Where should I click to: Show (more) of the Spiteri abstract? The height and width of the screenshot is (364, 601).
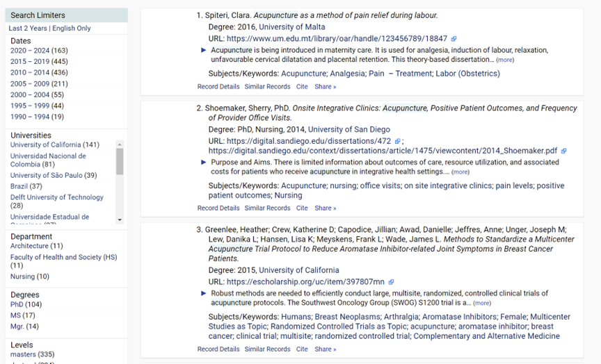pyautogui.click(x=505, y=60)
